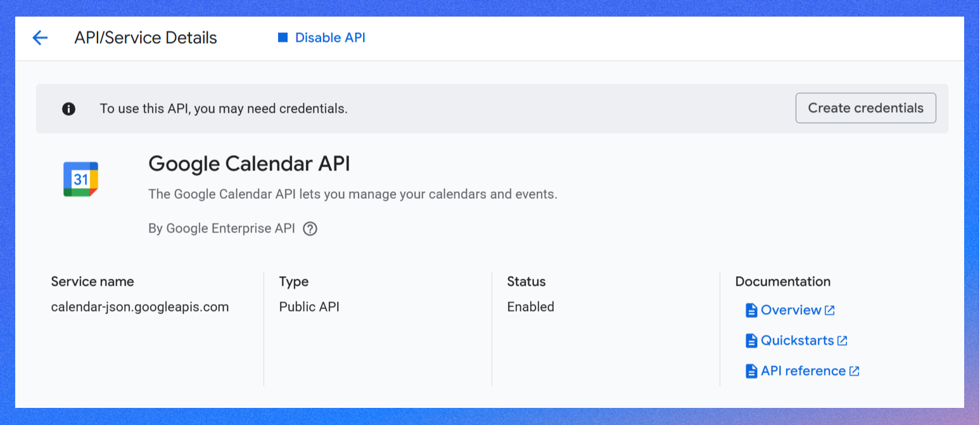Click the external-link icon after Overview
This screenshot has width=980, height=425.
click(829, 310)
